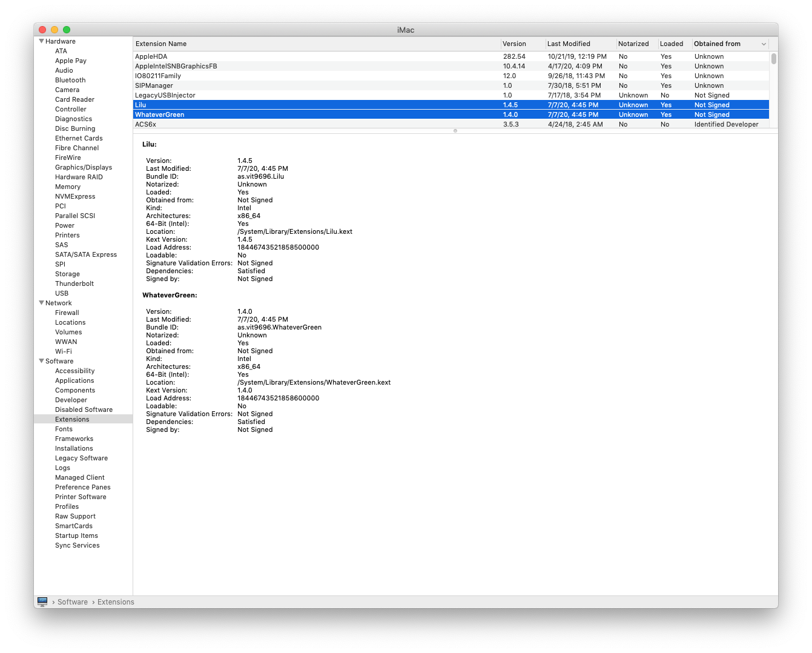Image resolution: width=812 pixels, height=653 pixels.
Task: Collapse the Network section triangle
Action: (x=41, y=303)
